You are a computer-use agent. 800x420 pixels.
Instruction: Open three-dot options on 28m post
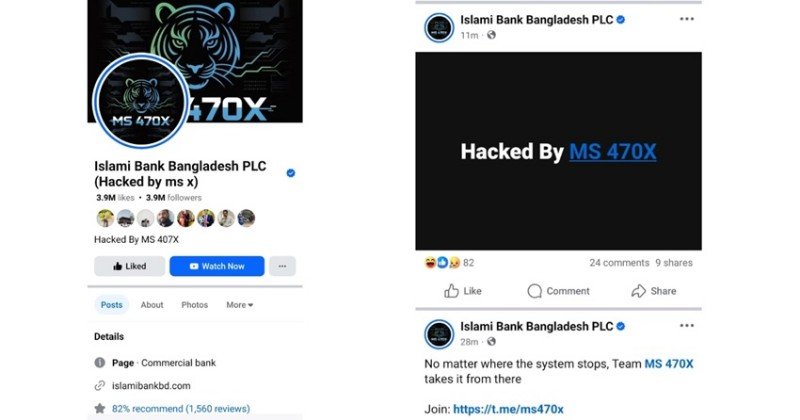point(687,326)
